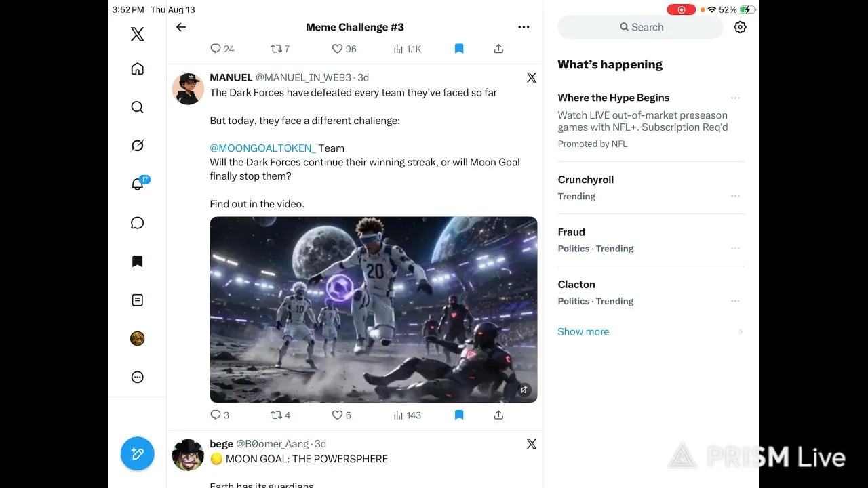Viewport: 868px width, 488px height.
Task: Open the Grok icon in sidebar
Action: pos(137,146)
